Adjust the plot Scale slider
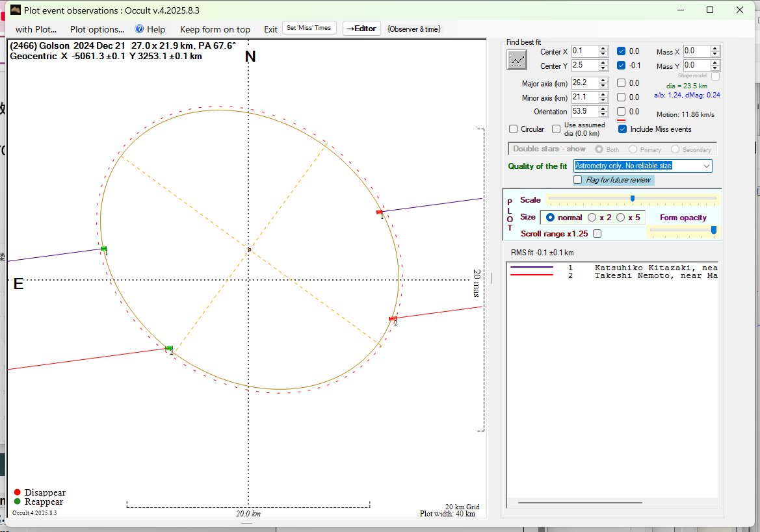 (x=633, y=199)
